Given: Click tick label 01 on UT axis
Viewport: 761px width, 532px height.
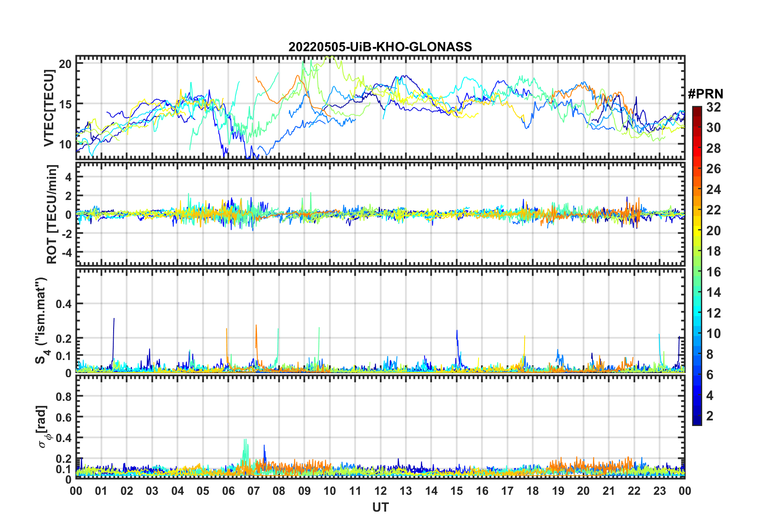Looking at the screenshot, I should point(101,491).
